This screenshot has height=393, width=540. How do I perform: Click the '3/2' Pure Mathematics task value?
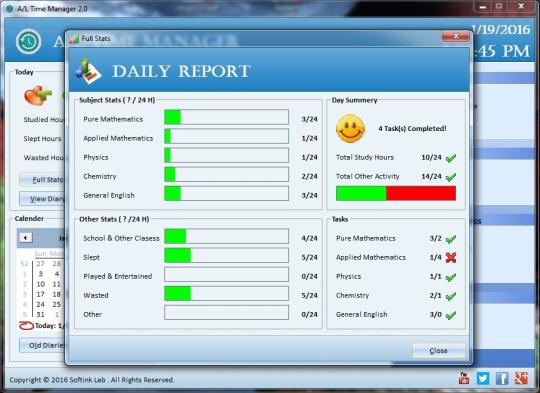435,238
